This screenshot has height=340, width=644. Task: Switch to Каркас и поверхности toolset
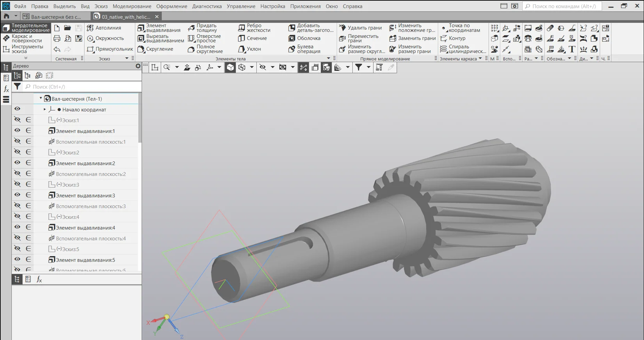coord(26,38)
